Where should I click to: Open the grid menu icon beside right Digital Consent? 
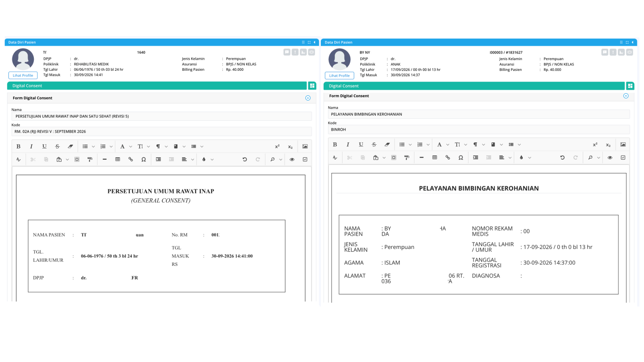[x=630, y=86]
